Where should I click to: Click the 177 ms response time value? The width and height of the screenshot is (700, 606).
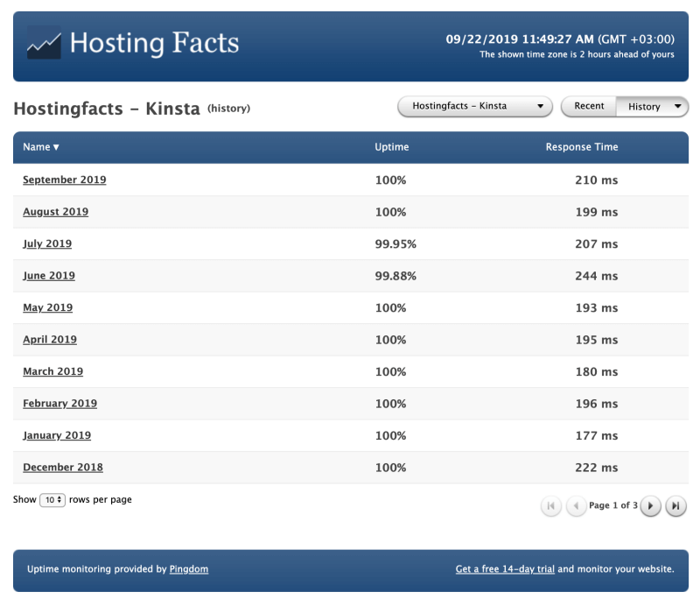tap(597, 436)
